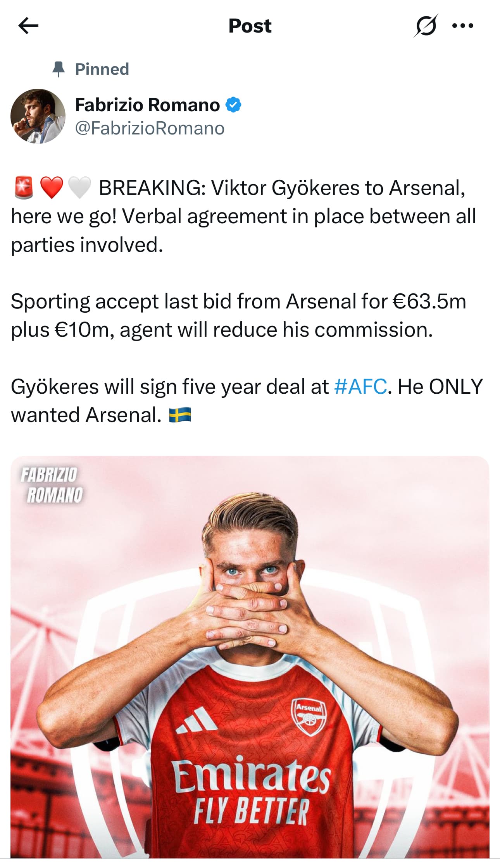This screenshot has width=500, height=868.
Task: Open the @FabrizioRomano handle link
Action: tap(150, 128)
